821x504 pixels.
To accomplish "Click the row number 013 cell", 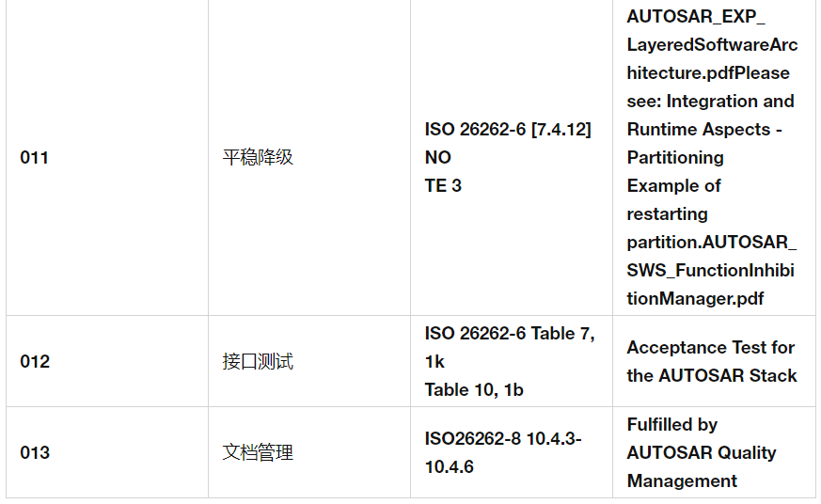I will coord(35,452).
